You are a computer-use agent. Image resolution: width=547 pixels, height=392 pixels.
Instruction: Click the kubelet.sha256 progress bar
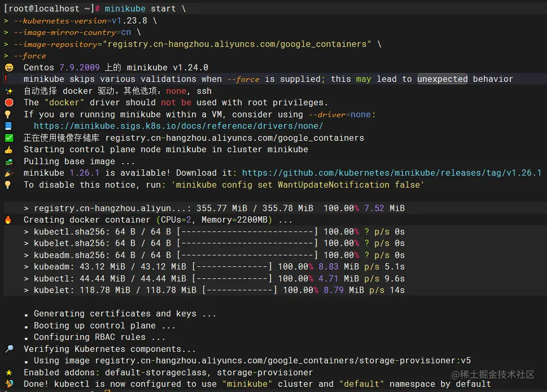(247, 243)
